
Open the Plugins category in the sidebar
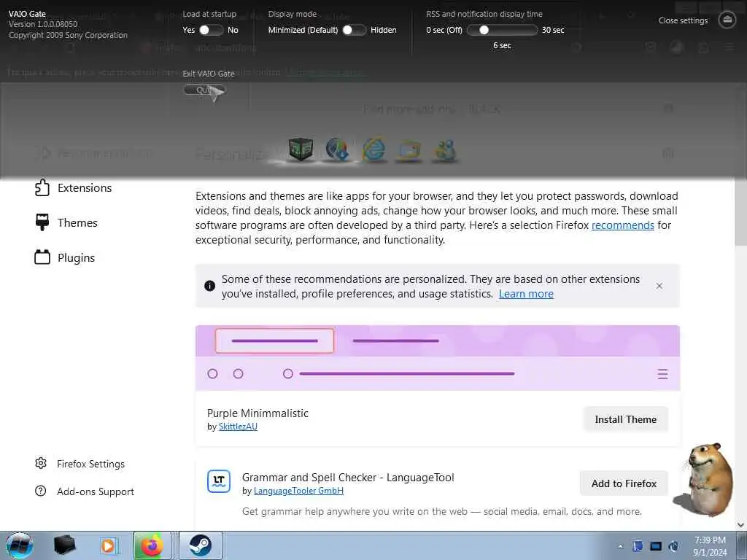(x=65, y=257)
